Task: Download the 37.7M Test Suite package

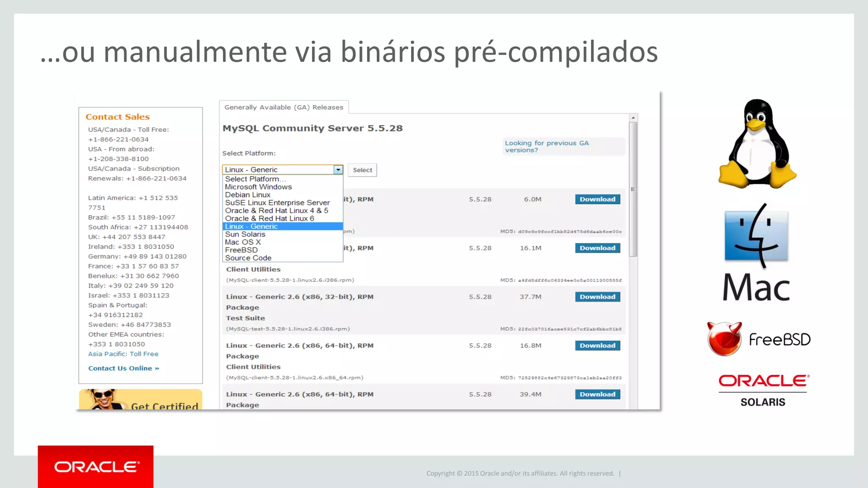Action: pyautogui.click(x=598, y=297)
